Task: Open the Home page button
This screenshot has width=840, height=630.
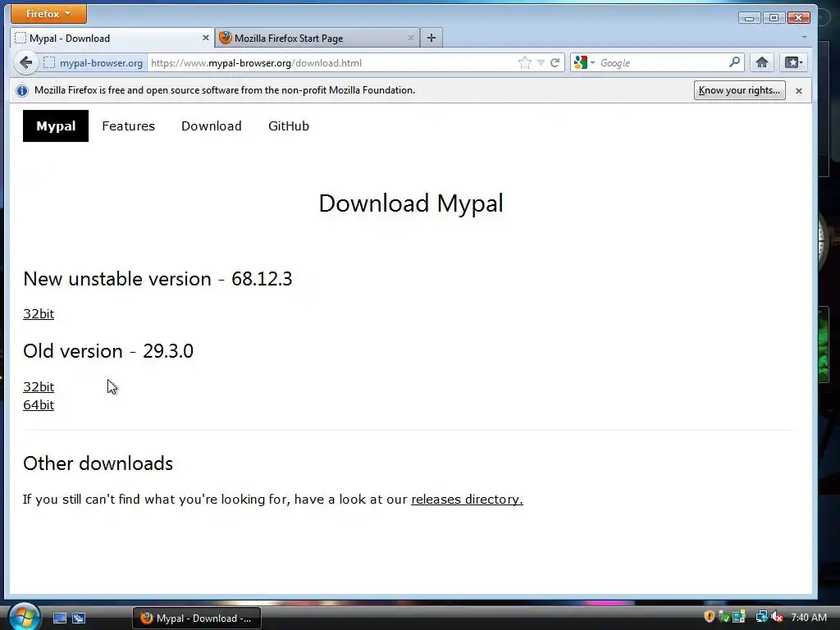Action: [762, 62]
